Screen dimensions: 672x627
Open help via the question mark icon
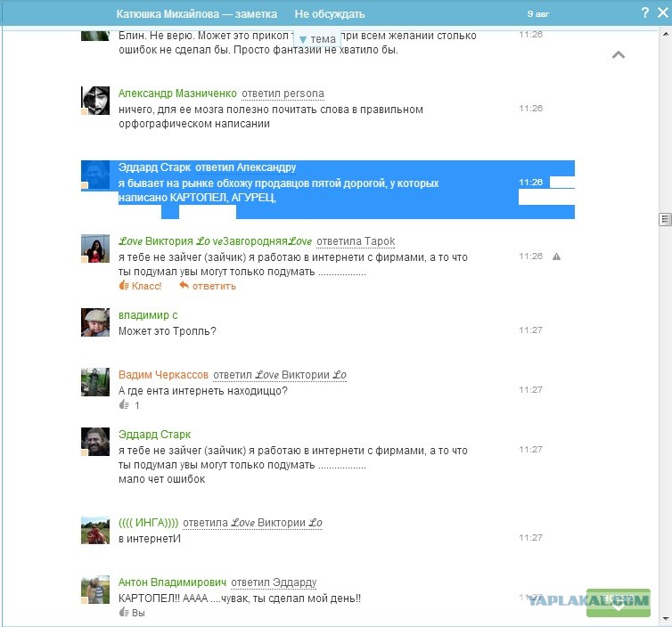click(645, 12)
